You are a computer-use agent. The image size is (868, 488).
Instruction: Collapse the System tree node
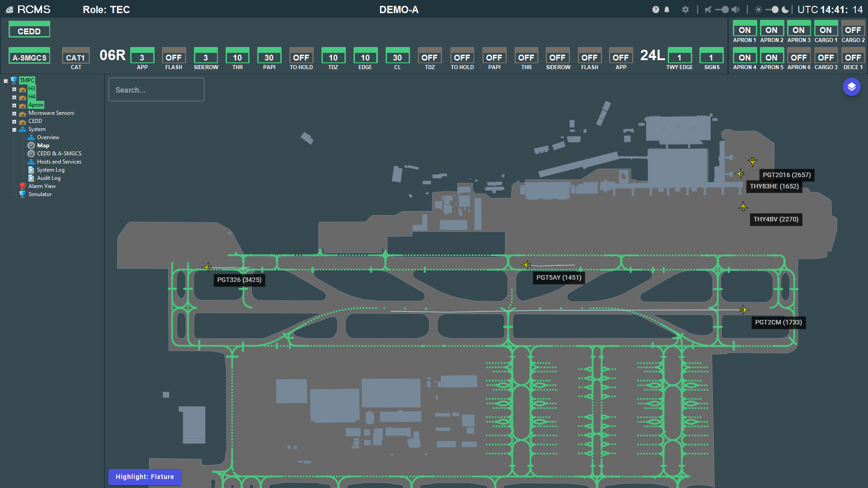14,130
